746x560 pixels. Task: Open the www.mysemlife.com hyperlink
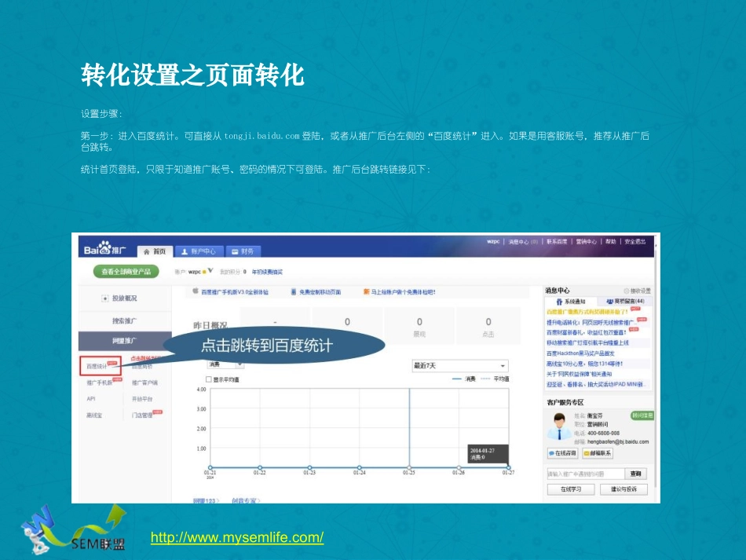coord(237,538)
